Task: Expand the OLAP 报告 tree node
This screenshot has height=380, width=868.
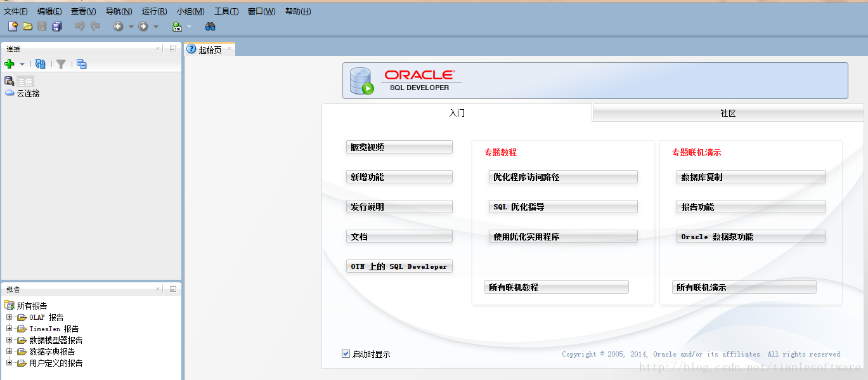Action: coord(10,317)
